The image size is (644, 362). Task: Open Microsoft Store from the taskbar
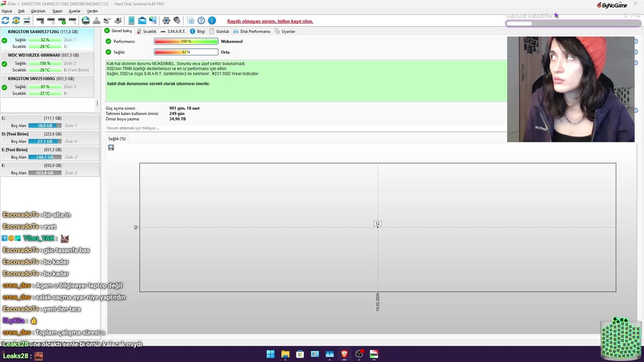(x=300, y=354)
